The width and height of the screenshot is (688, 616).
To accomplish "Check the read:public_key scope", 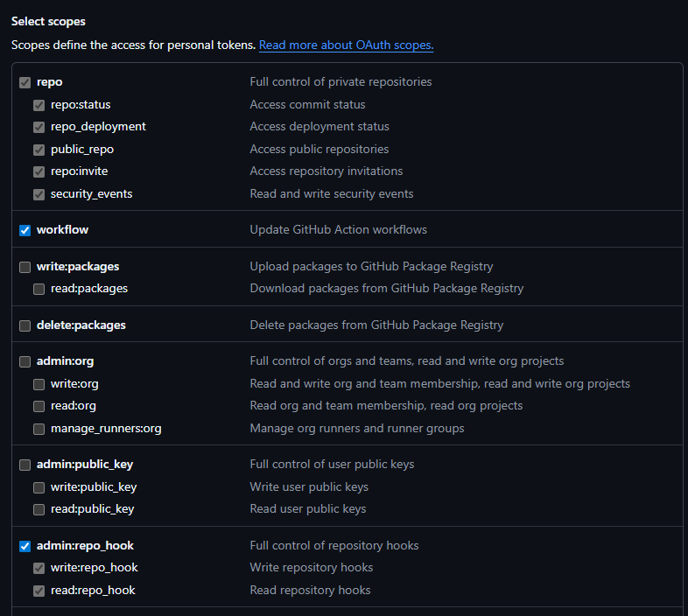I will point(39,509).
